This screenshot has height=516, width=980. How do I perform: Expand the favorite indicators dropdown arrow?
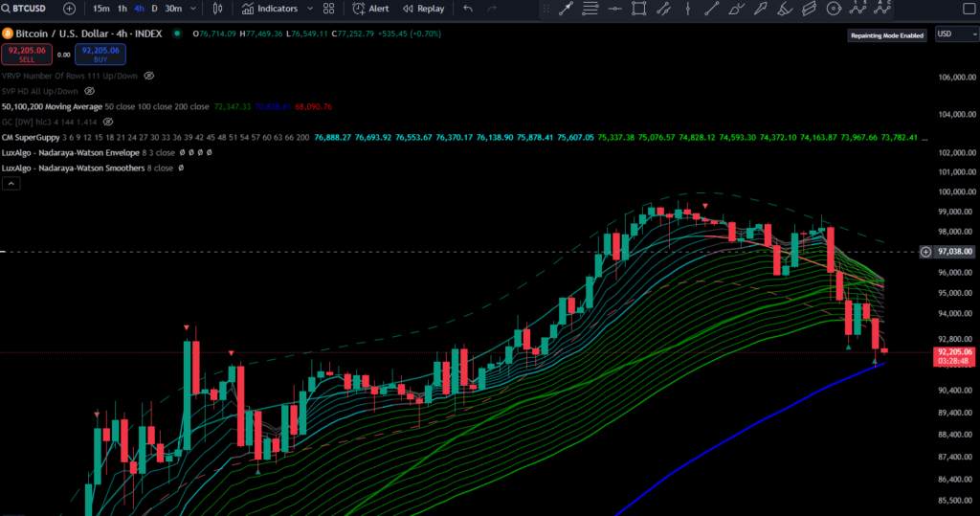tap(310, 9)
